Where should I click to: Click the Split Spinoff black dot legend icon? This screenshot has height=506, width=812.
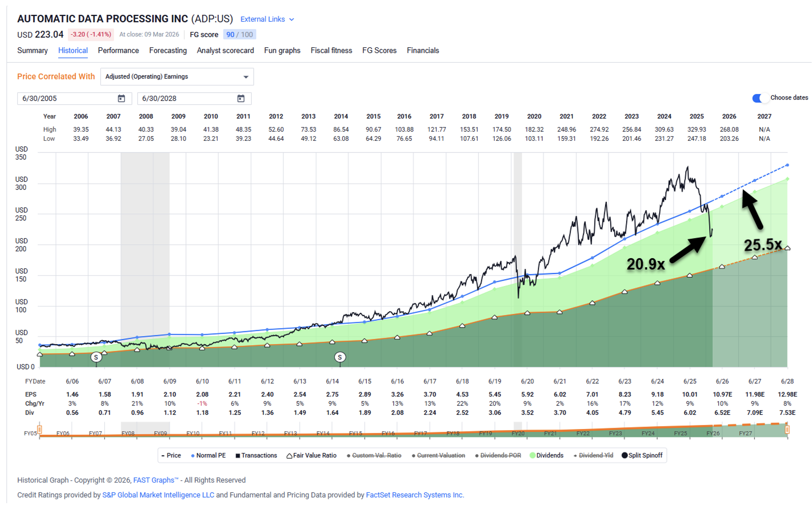pos(624,455)
